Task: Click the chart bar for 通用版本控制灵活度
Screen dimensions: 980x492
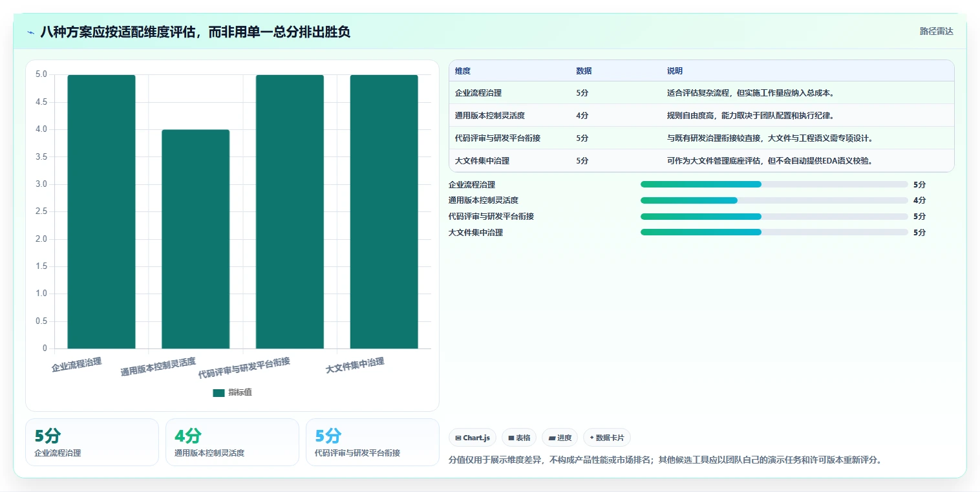Action: (195, 239)
